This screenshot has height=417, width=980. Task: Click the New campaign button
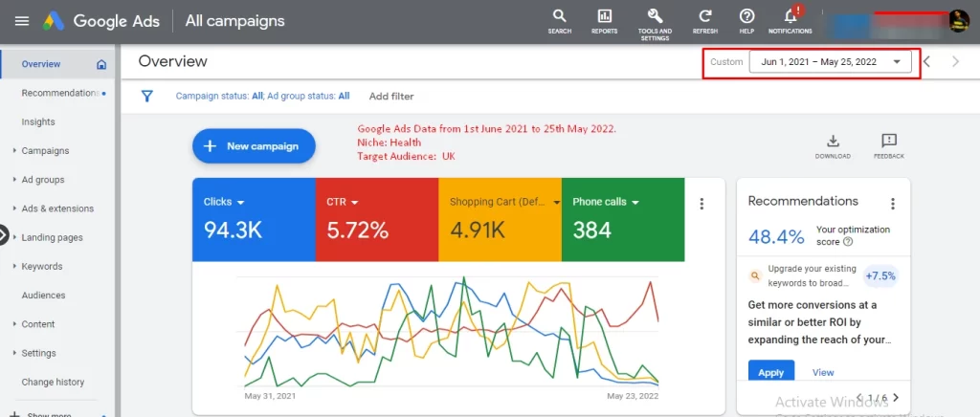[254, 146]
